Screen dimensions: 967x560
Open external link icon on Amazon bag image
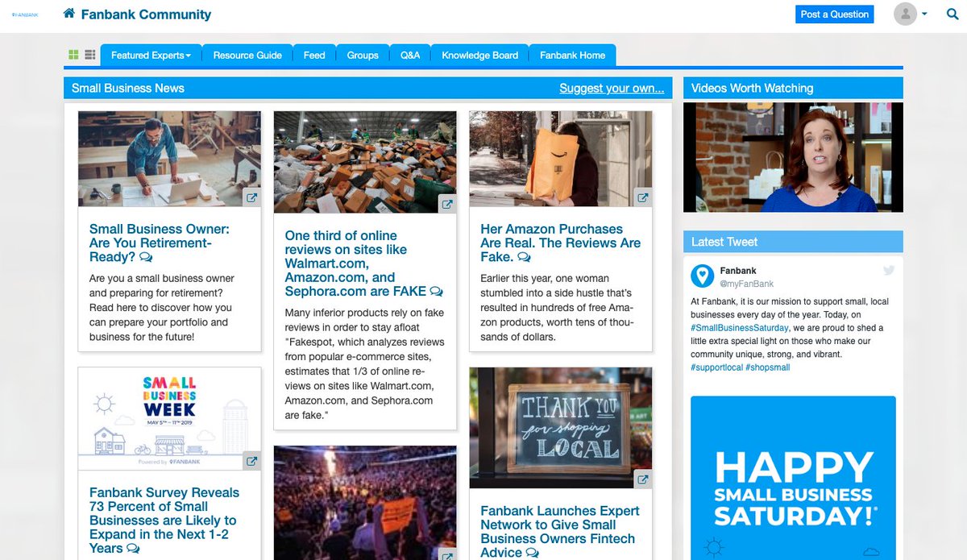tap(643, 197)
